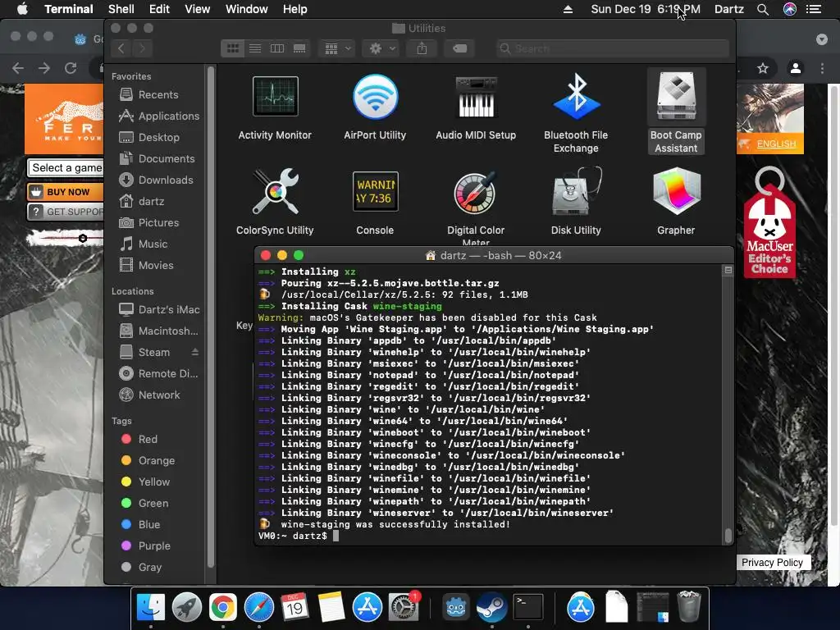Switch Finder to gallery view
This screenshot has height=630, width=840.
299,48
